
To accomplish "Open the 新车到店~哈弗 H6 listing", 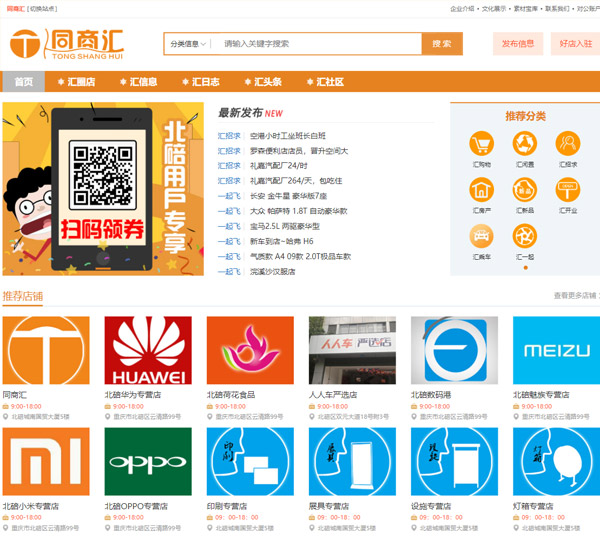I will pyautogui.click(x=282, y=241).
